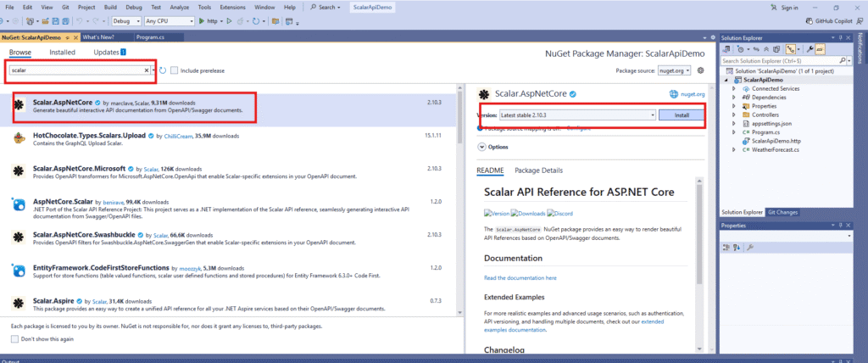Open the extended examples documentation link
868x363 pixels.
click(x=574, y=326)
